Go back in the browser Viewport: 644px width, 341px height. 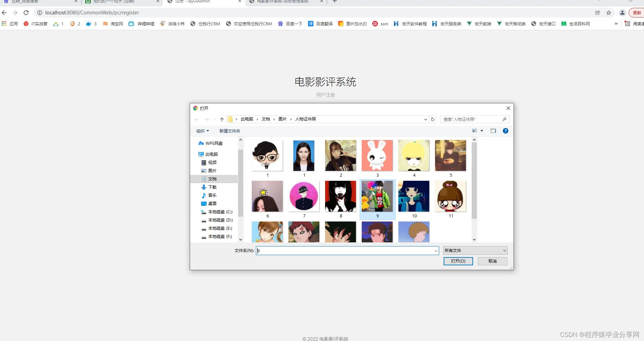click(4, 13)
